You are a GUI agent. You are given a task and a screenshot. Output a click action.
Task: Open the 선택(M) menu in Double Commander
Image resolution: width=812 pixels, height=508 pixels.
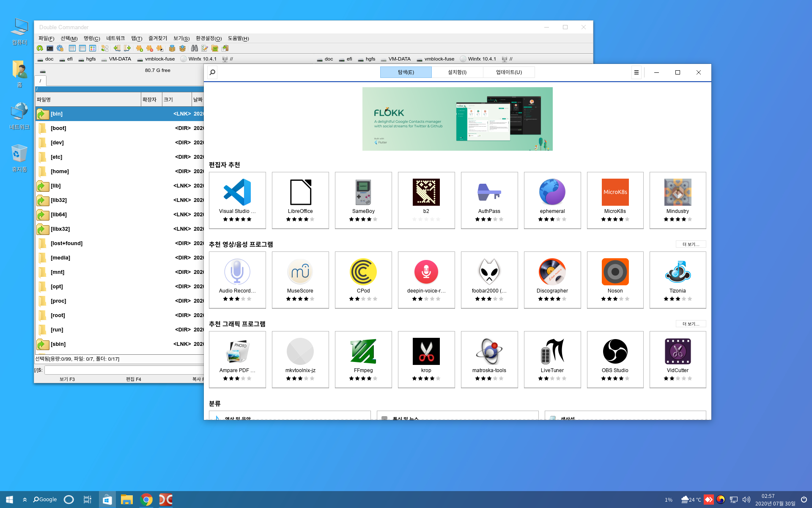tap(69, 39)
